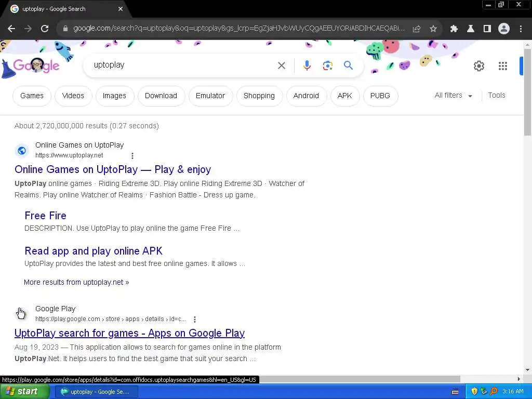The width and height of the screenshot is (532, 399).
Task: Expand the All filters dropdown
Action: pyautogui.click(x=453, y=96)
